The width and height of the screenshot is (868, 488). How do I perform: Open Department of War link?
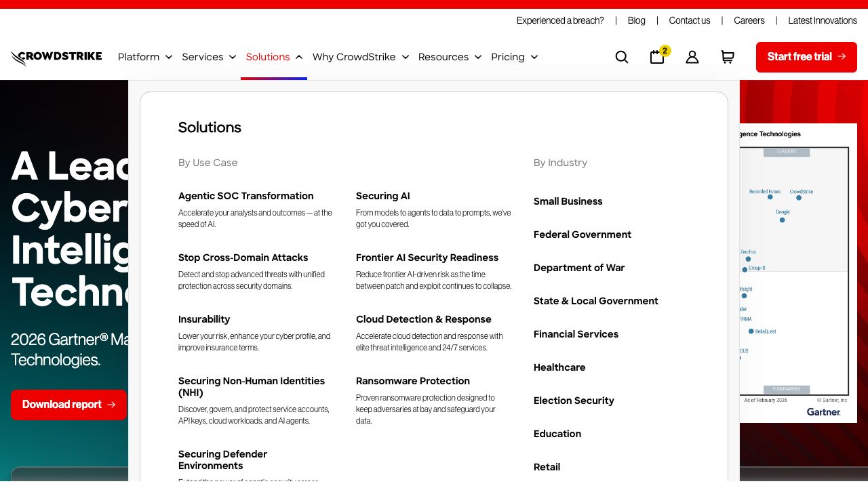click(579, 268)
